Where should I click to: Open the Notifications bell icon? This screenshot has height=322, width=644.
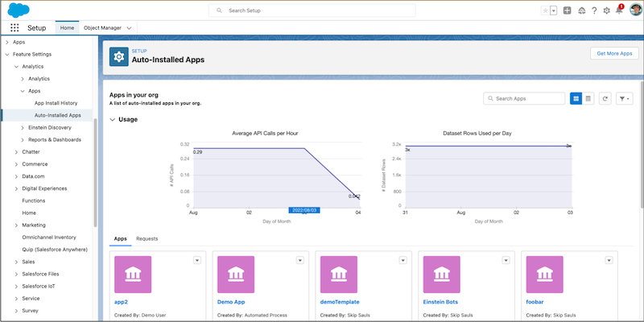pos(619,10)
